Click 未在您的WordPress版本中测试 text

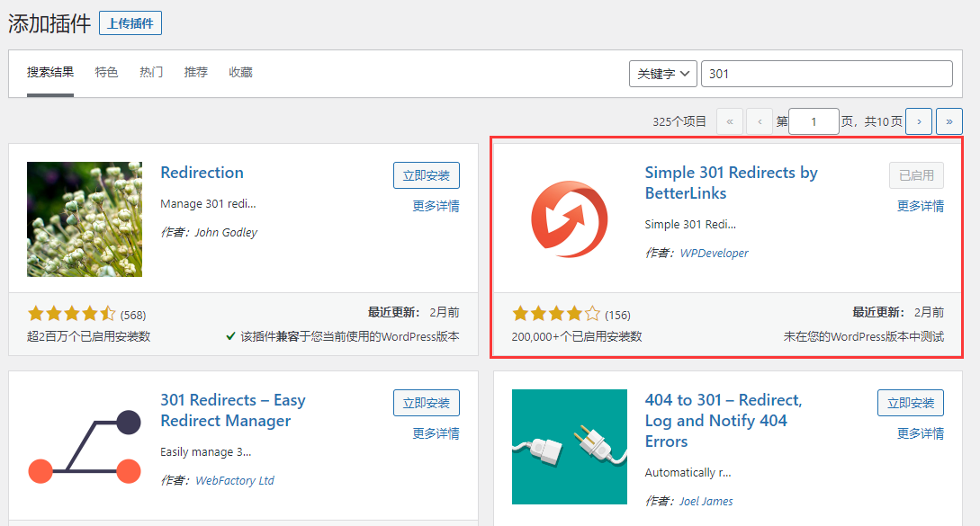(864, 336)
